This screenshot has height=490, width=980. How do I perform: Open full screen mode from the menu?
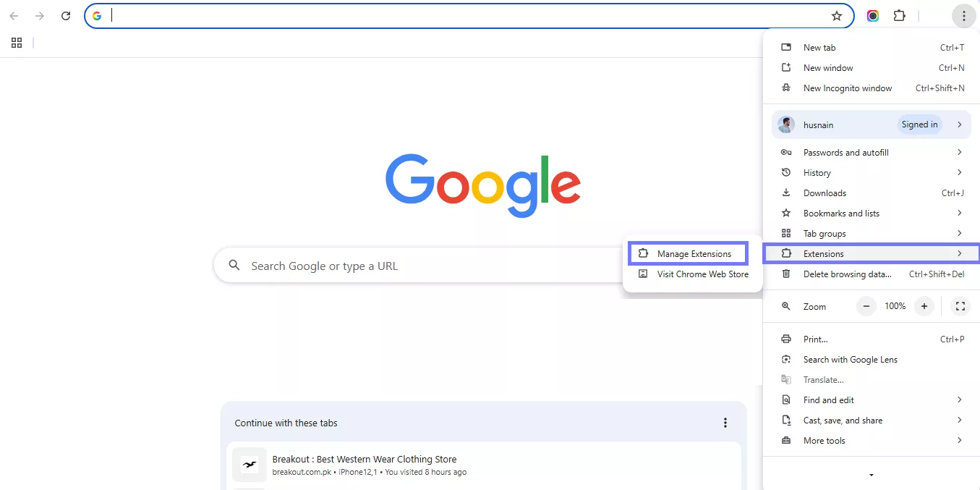point(960,306)
